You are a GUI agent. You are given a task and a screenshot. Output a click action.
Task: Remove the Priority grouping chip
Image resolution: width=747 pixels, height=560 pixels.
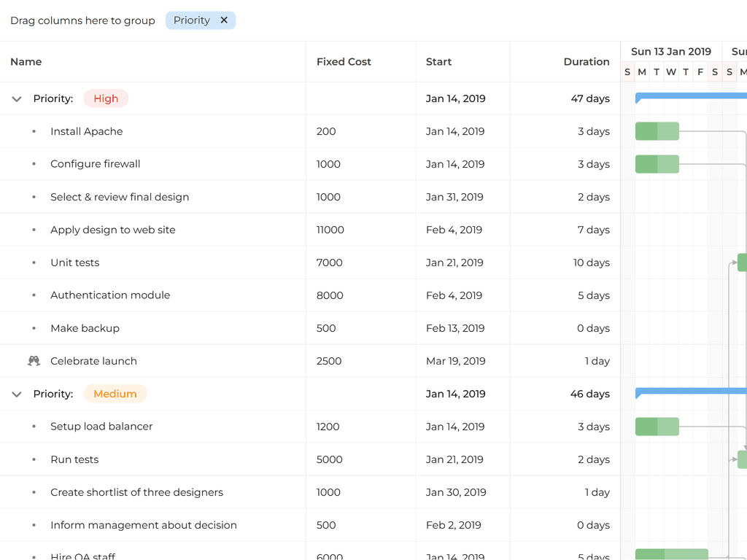point(224,20)
